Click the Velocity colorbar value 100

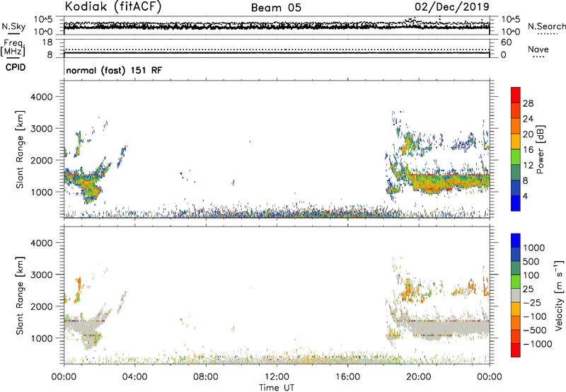coord(531,275)
